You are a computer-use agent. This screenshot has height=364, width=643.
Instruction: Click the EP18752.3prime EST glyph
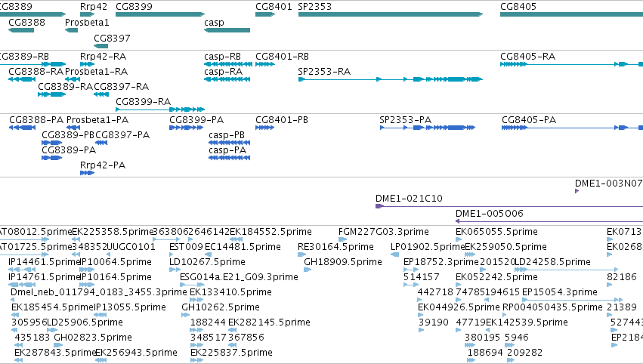point(411,270)
